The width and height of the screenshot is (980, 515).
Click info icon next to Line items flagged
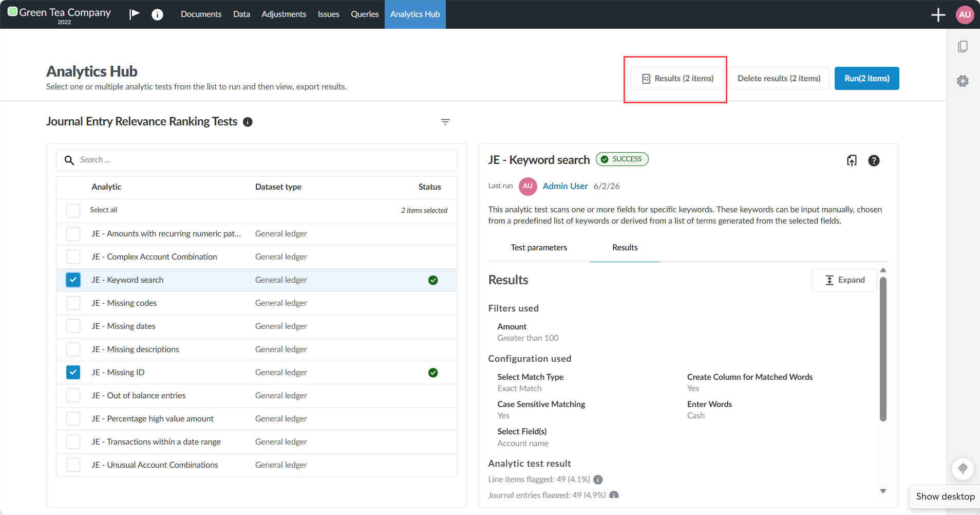tap(598, 480)
